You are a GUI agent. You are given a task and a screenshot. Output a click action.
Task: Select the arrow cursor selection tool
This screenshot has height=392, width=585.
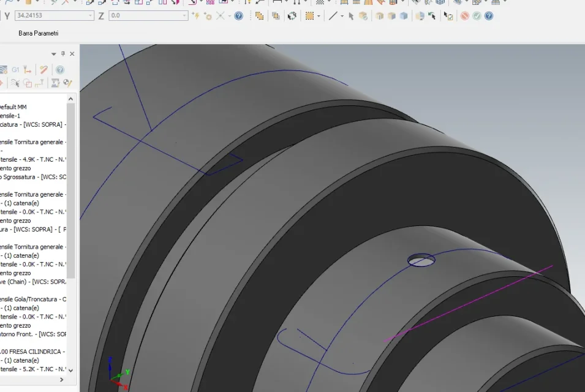[351, 16]
